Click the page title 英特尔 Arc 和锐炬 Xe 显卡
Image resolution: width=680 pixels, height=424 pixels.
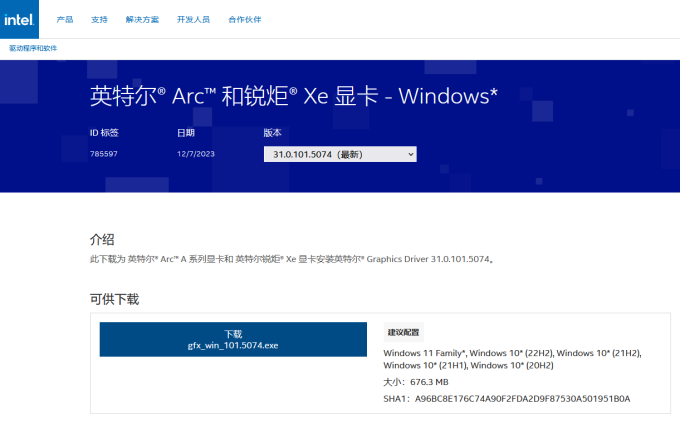click(294, 96)
